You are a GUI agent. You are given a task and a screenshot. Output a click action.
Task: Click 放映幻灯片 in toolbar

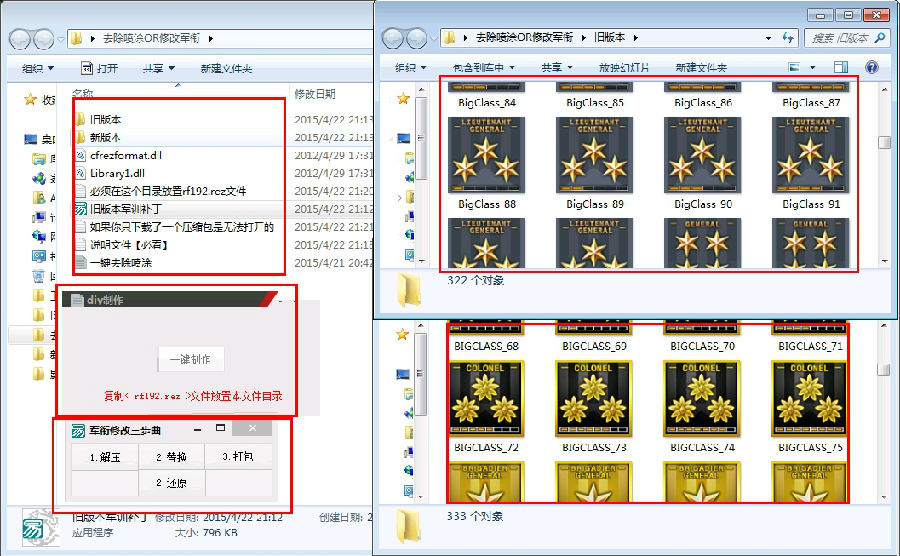point(624,68)
